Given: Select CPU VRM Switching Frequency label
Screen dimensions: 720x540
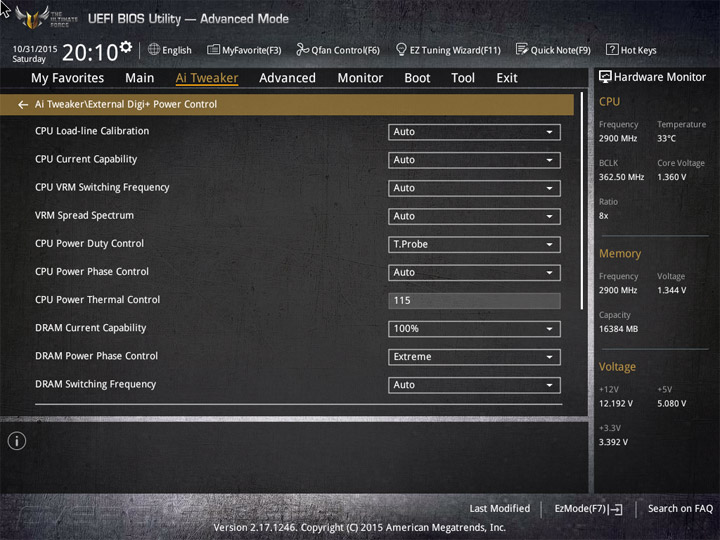Looking at the screenshot, I should [x=102, y=187].
